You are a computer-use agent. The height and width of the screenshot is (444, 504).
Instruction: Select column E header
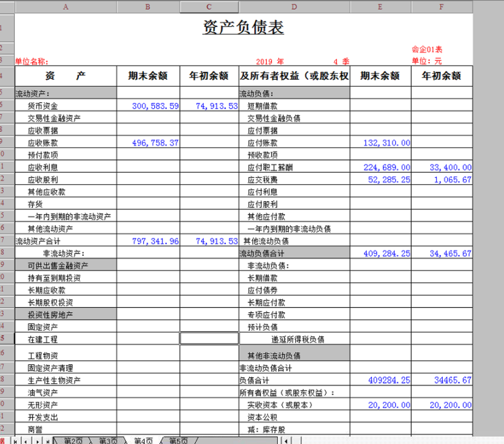tap(380, 7)
